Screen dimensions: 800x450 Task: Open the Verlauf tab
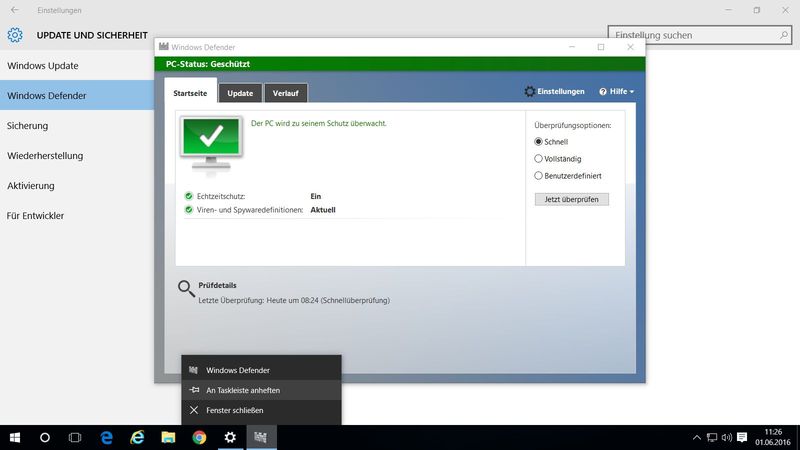pos(287,93)
